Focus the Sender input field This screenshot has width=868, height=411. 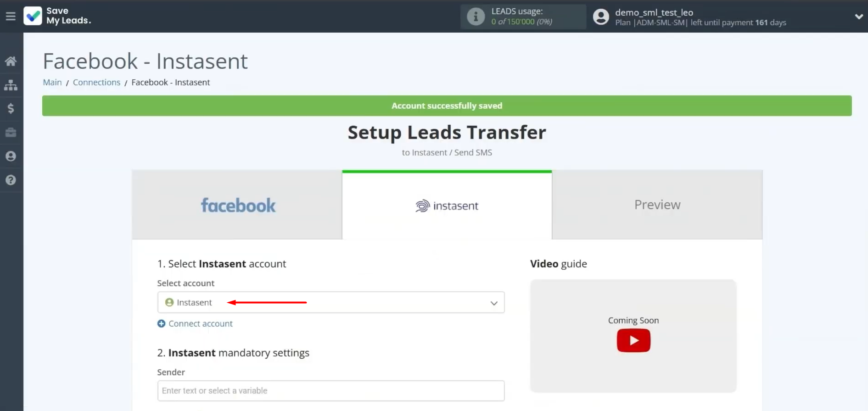point(331,391)
